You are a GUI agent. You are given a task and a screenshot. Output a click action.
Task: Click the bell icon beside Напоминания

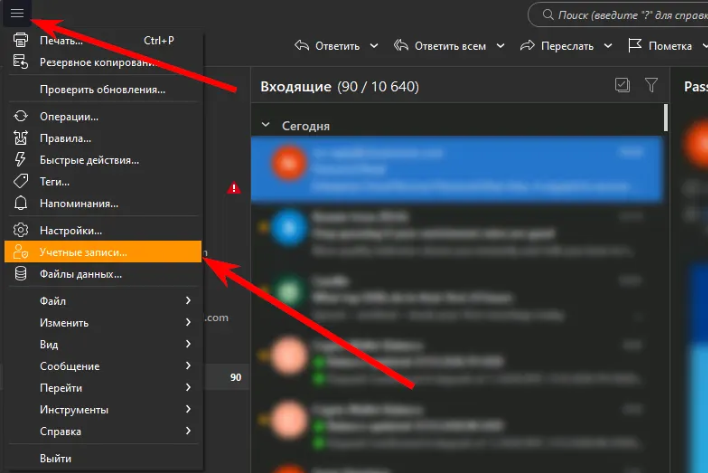pos(19,204)
